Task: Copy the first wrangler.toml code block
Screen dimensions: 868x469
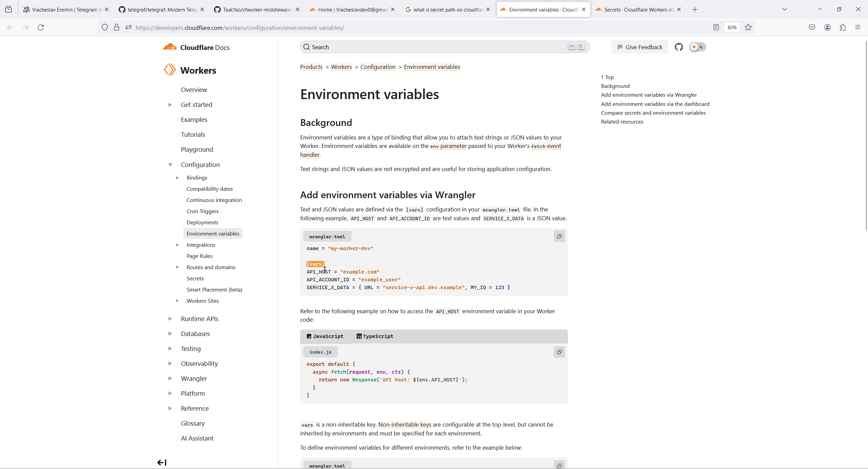Action: click(x=559, y=236)
